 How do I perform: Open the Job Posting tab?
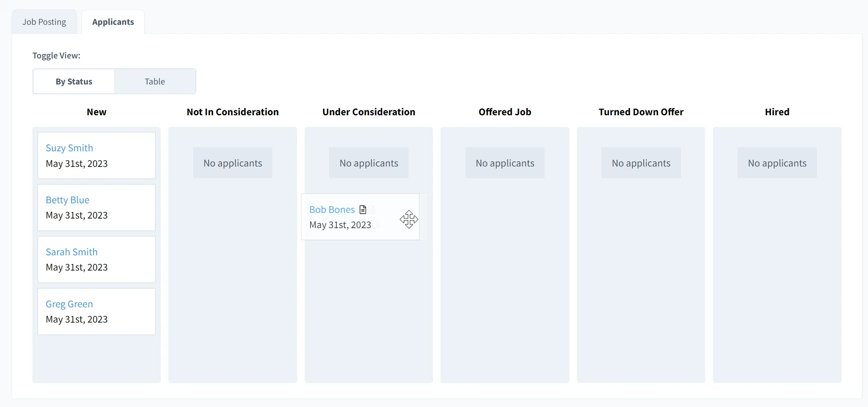click(x=44, y=22)
